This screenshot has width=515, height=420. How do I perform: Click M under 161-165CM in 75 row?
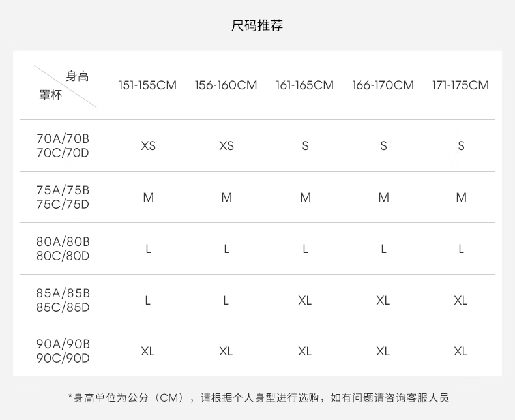(305, 198)
